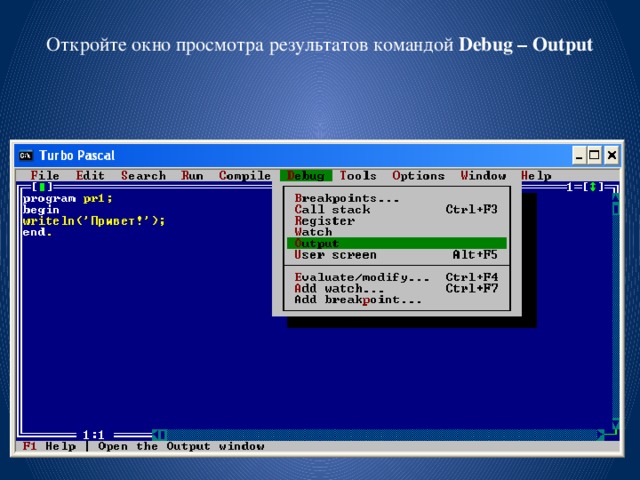This screenshot has height=480, width=640.
Task: Open the Options menu
Action: pos(418,176)
